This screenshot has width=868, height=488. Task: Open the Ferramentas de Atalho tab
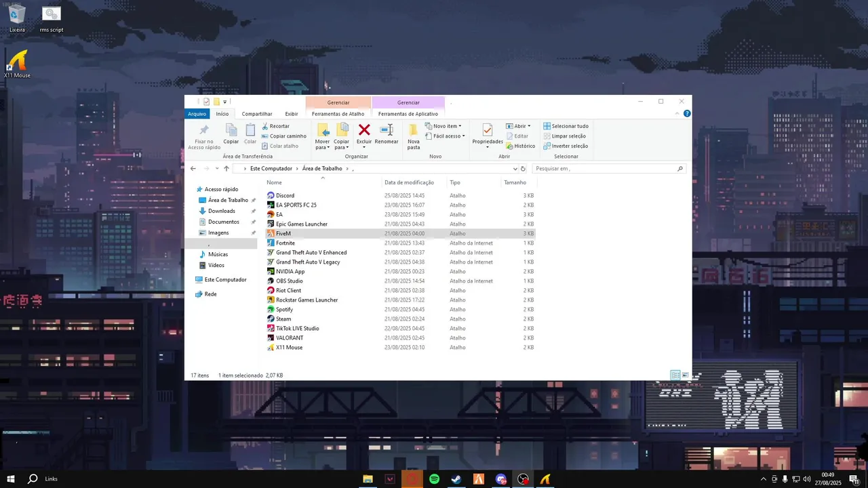point(338,114)
